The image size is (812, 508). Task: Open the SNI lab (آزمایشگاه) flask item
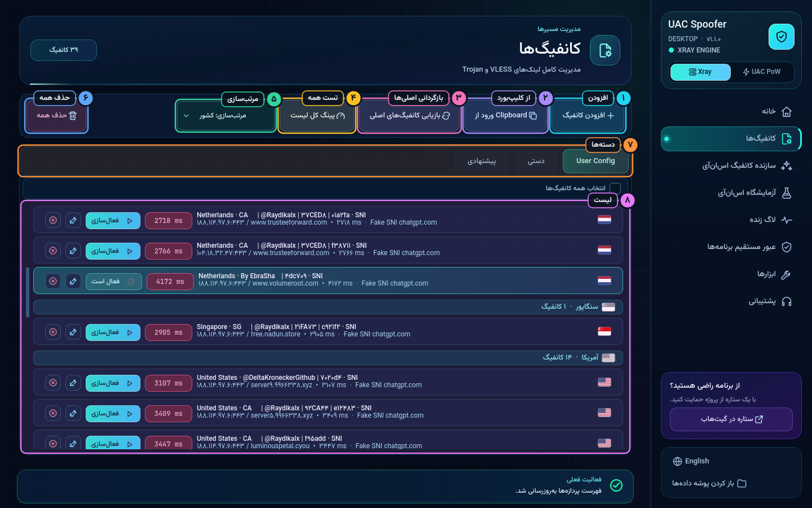(x=731, y=193)
